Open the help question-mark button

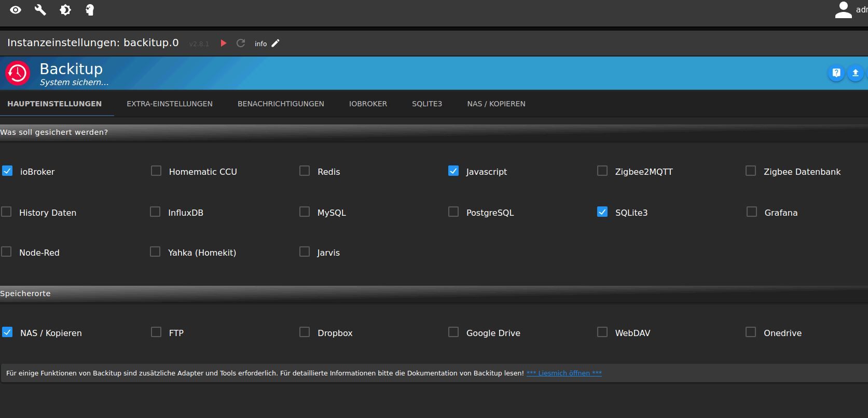point(836,73)
